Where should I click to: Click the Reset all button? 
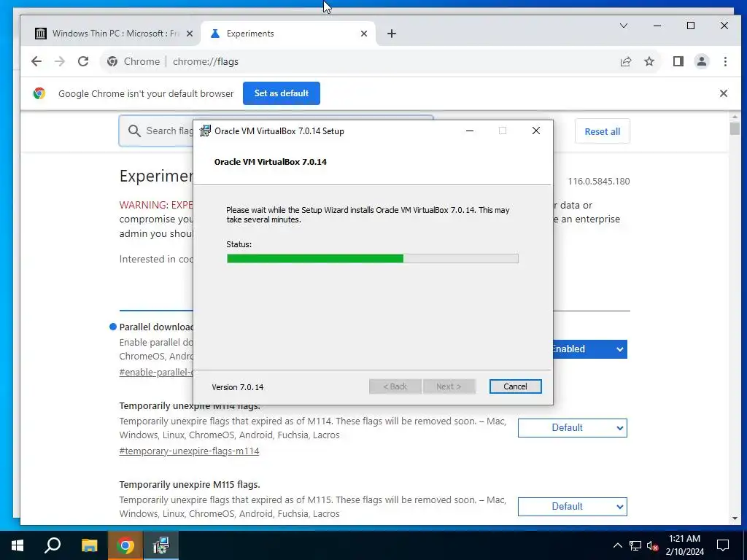(x=602, y=131)
